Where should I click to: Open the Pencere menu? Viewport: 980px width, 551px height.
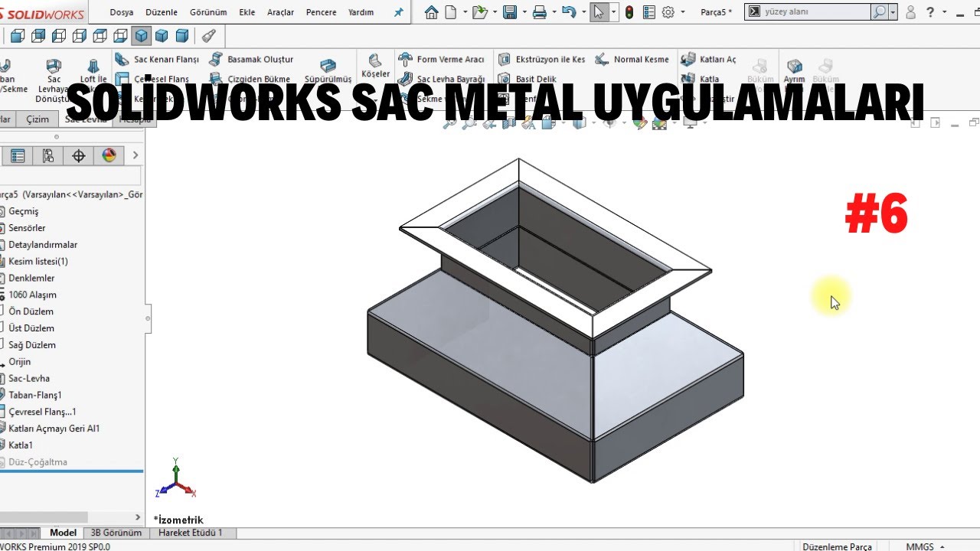321,12
